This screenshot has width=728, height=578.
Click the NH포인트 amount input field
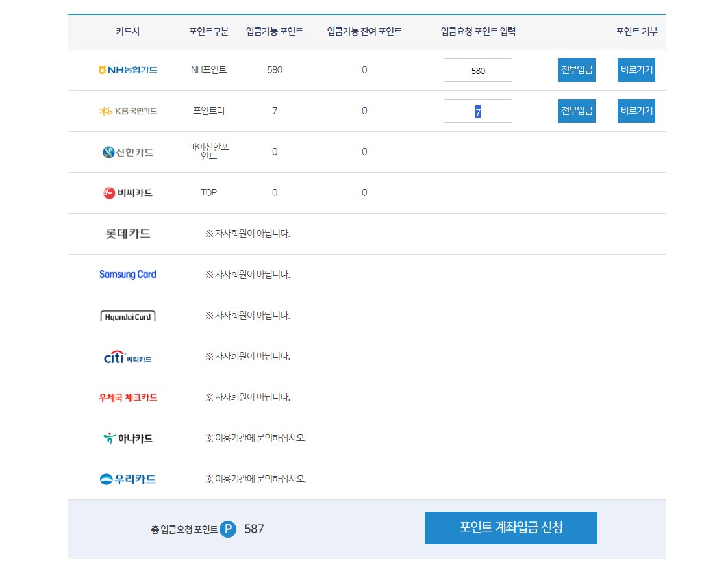pyautogui.click(x=477, y=69)
